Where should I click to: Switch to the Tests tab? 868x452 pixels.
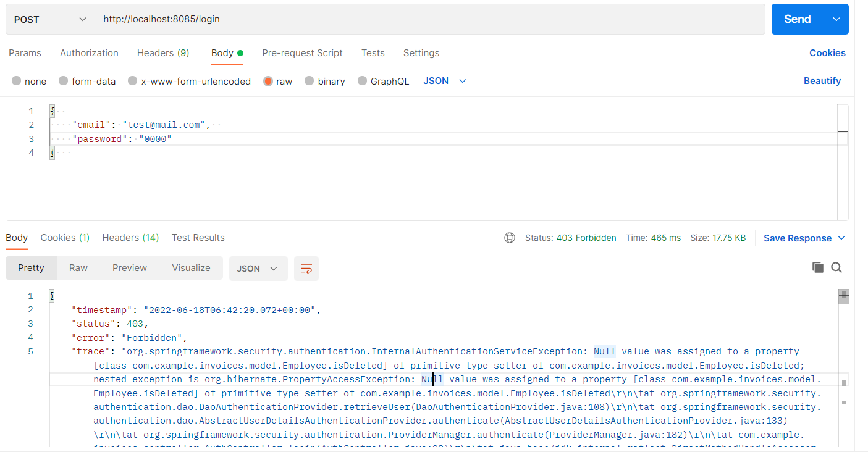point(373,53)
